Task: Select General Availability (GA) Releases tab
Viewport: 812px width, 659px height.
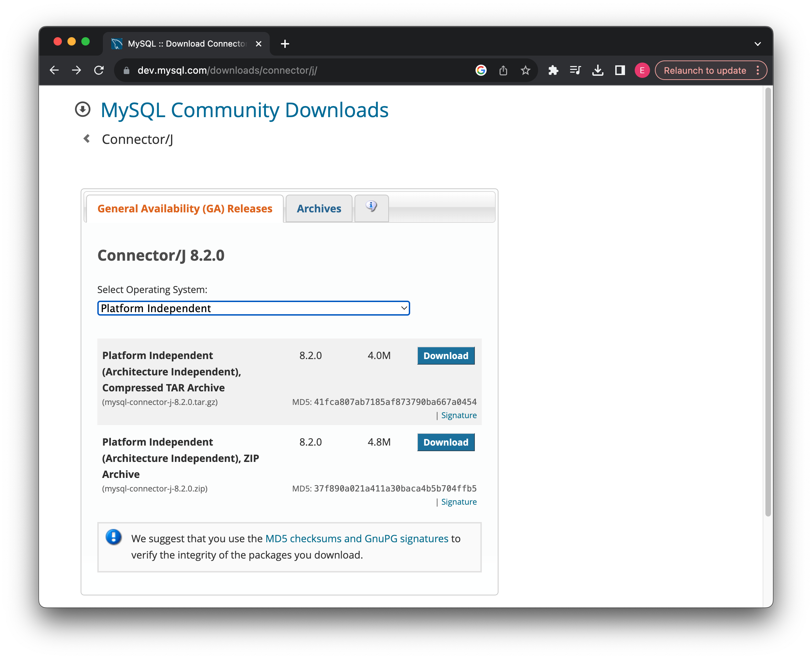Action: click(185, 209)
